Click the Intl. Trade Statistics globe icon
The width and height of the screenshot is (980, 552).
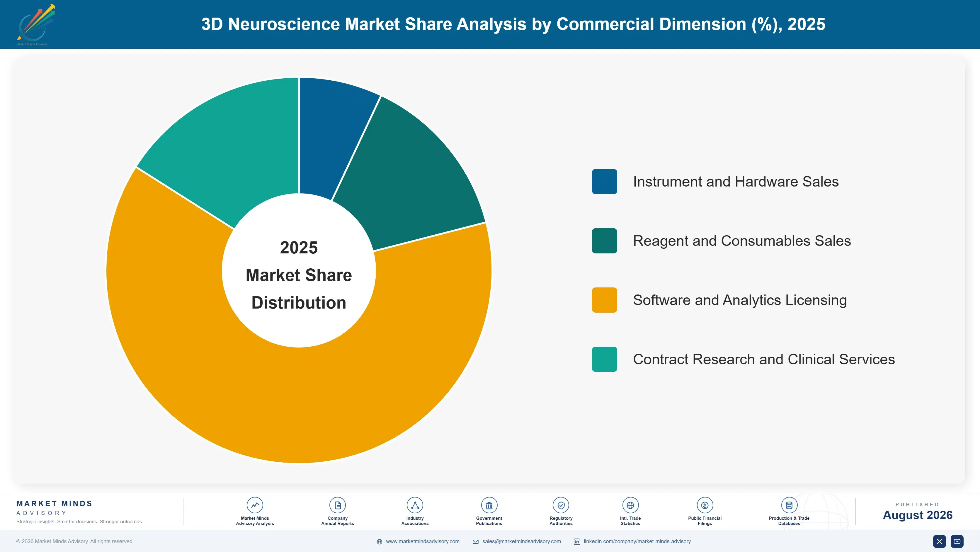pos(630,505)
